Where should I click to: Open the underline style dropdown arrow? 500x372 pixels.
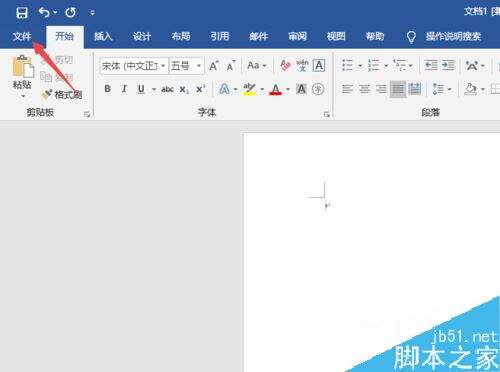pos(154,89)
